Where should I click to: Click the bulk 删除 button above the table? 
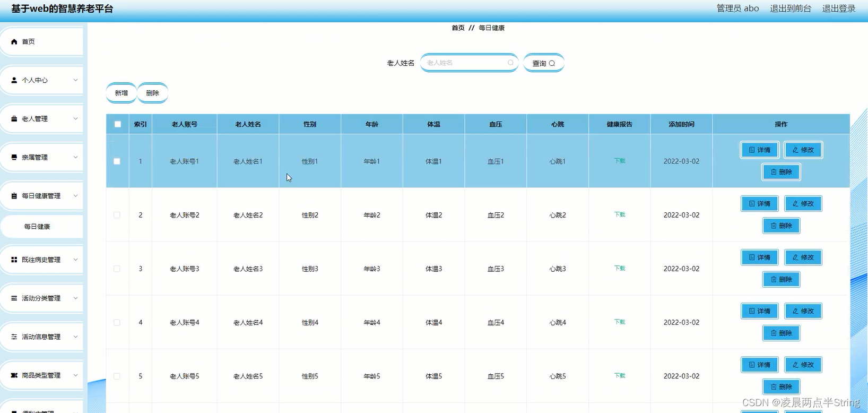(153, 93)
